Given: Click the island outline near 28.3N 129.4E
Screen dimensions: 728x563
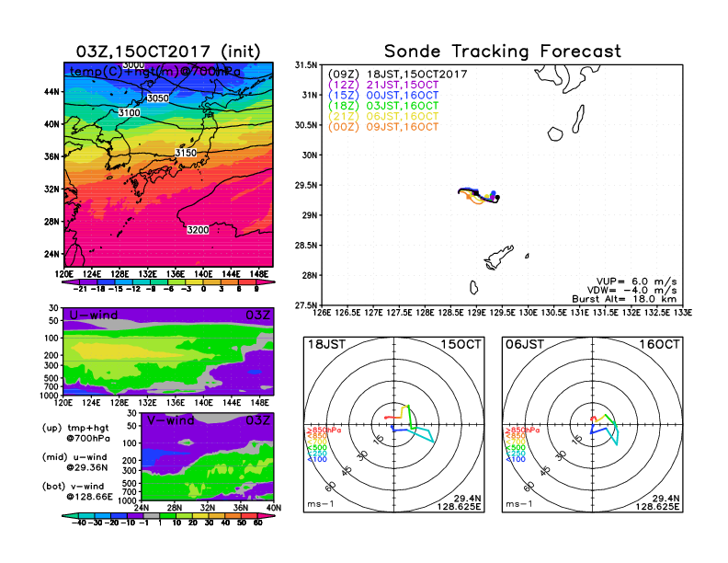Looking at the screenshot, I should pyautogui.click(x=497, y=257).
